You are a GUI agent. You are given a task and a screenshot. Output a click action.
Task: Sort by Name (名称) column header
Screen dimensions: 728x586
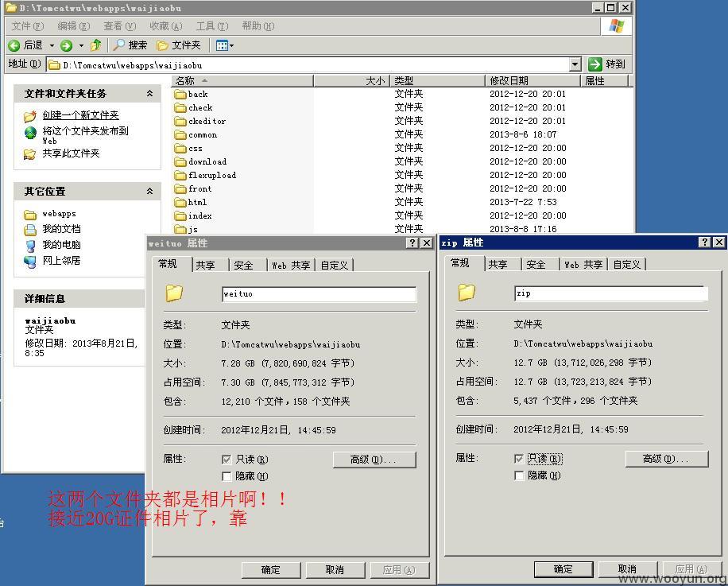pos(242,81)
